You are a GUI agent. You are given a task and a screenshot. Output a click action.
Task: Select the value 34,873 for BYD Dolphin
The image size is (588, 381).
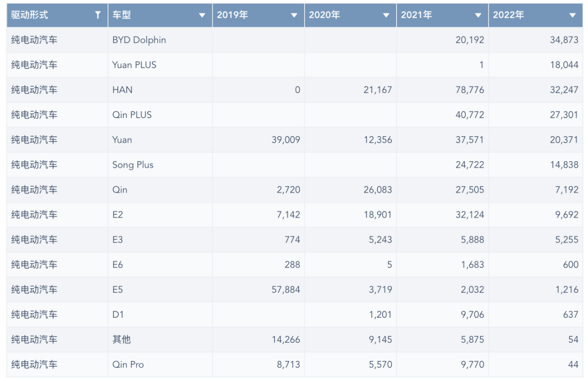point(564,40)
